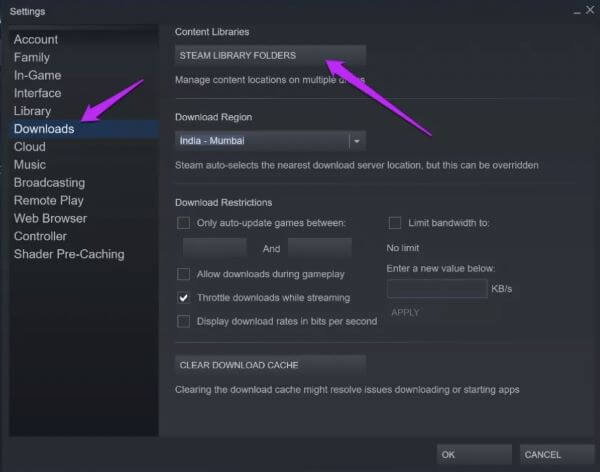Image resolution: width=600 pixels, height=472 pixels.
Task: Close the Settings window
Action: (590, 10)
